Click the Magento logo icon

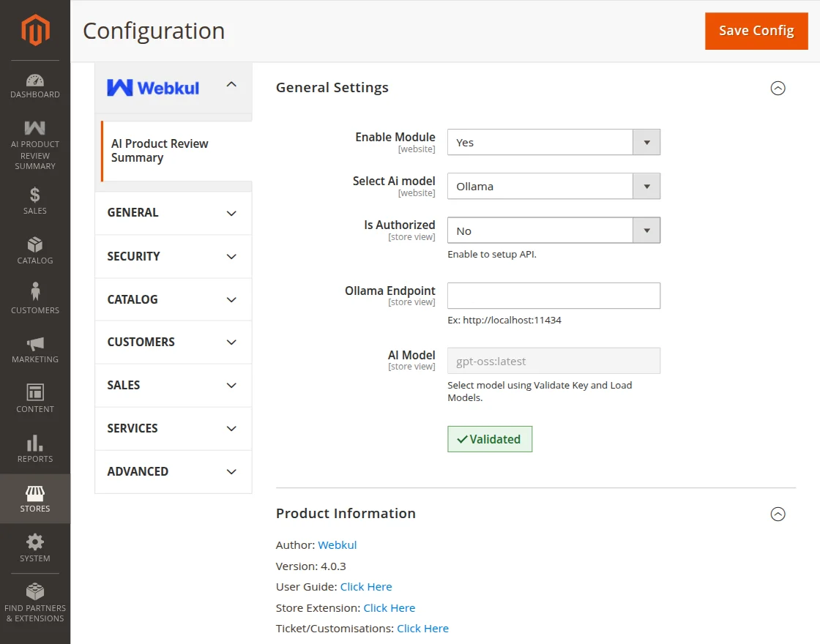pos(35,30)
